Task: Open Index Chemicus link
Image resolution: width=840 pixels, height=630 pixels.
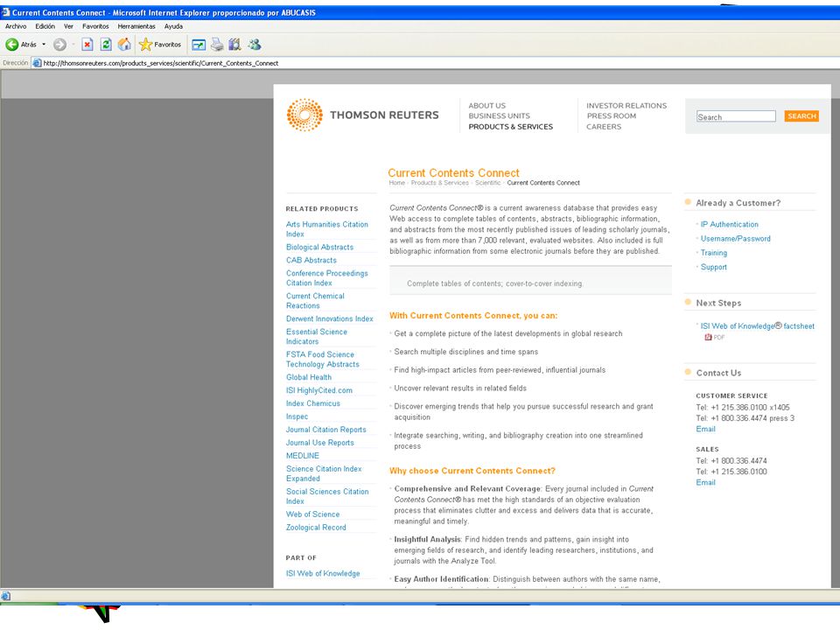Action: [313, 404]
